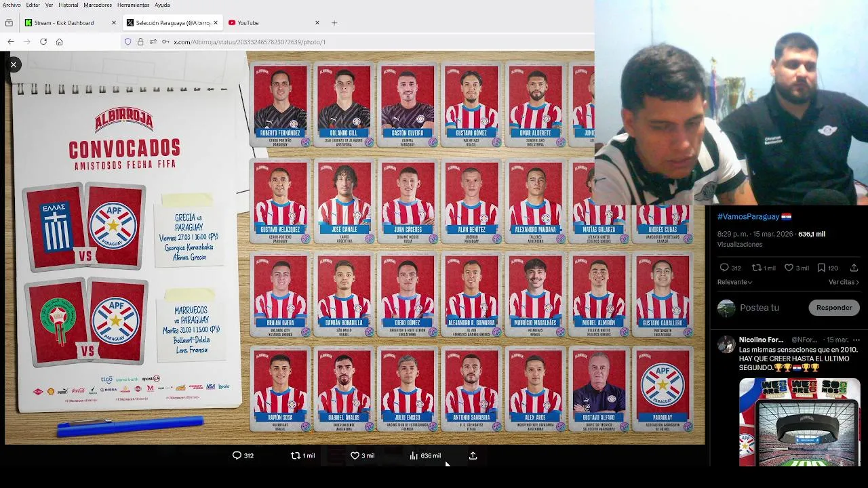
Task: Open the tracking protection shield icon
Action: 127,41
